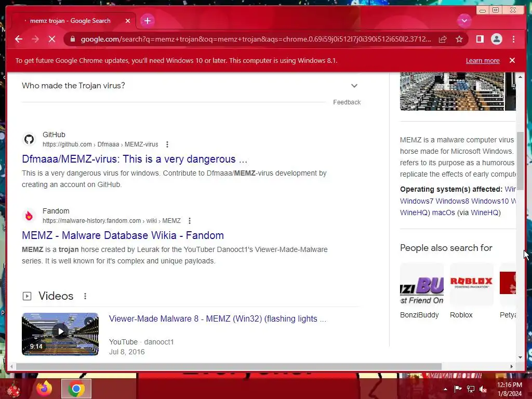Image resolution: width=532 pixels, height=399 pixels.
Task: Stop loading the page
Action: pyautogui.click(x=52, y=39)
